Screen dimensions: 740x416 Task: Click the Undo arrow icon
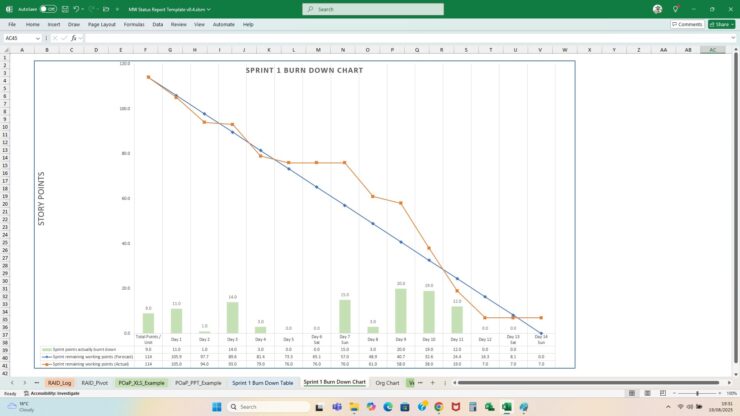pyautogui.click(x=77, y=9)
